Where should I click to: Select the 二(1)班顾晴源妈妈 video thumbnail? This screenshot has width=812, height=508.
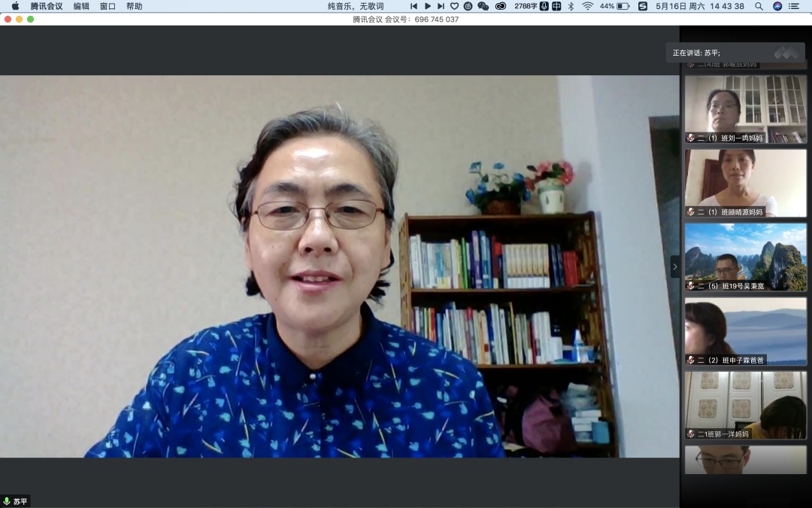pyautogui.click(x=745, y=181)
